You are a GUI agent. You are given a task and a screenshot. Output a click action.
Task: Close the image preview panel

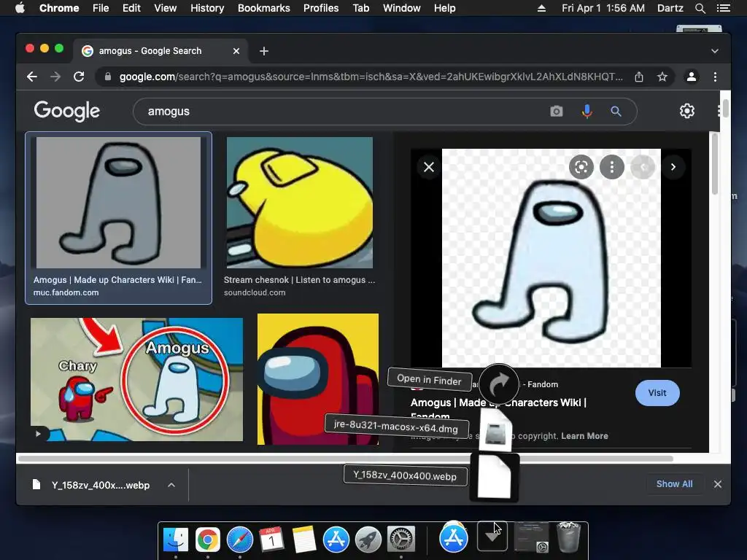[x=429, y=167]
